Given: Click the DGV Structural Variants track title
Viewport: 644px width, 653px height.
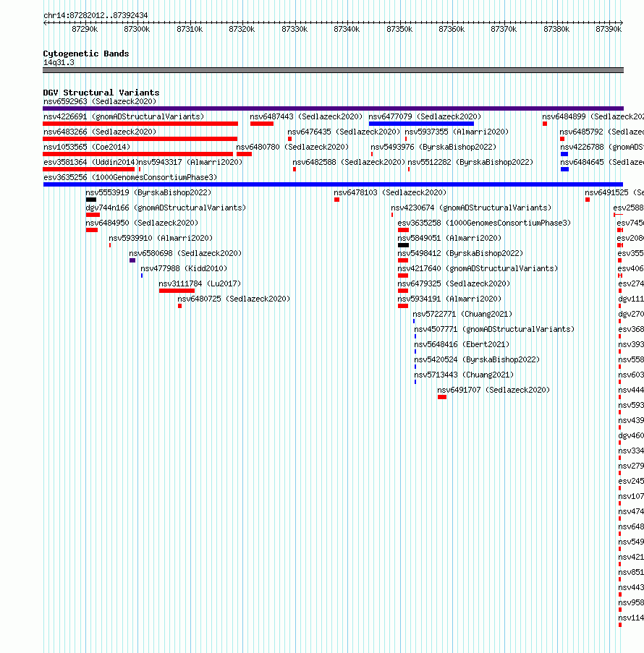Looking at the screenshot, I should 101,93.
